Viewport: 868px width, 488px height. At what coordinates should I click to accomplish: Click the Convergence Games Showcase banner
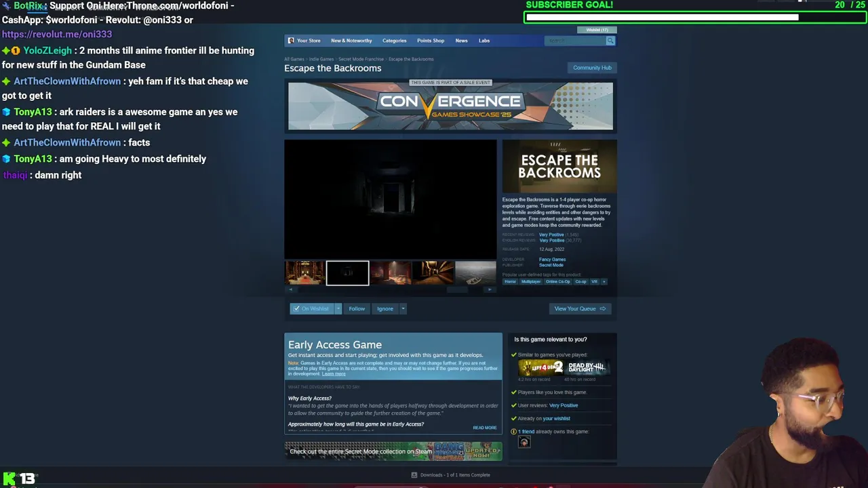450,106
